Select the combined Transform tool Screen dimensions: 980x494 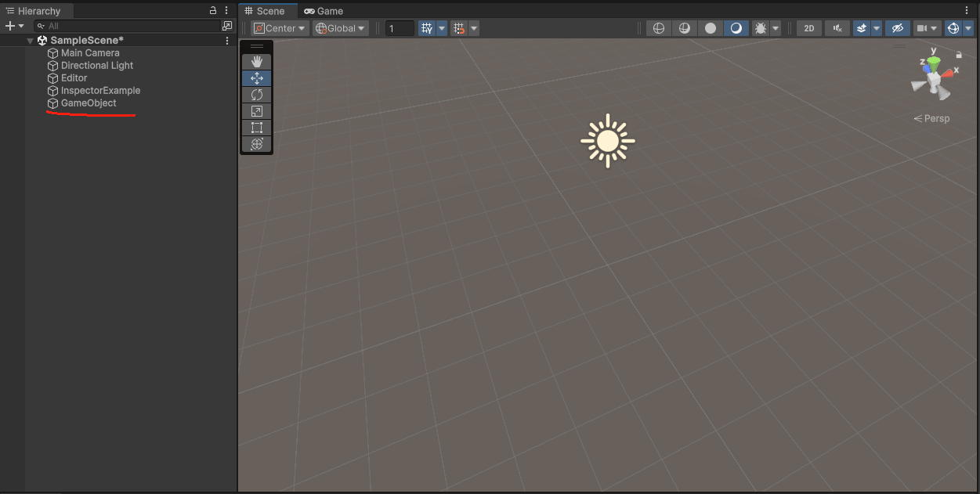pyautogui.click(x=256, y=144)
